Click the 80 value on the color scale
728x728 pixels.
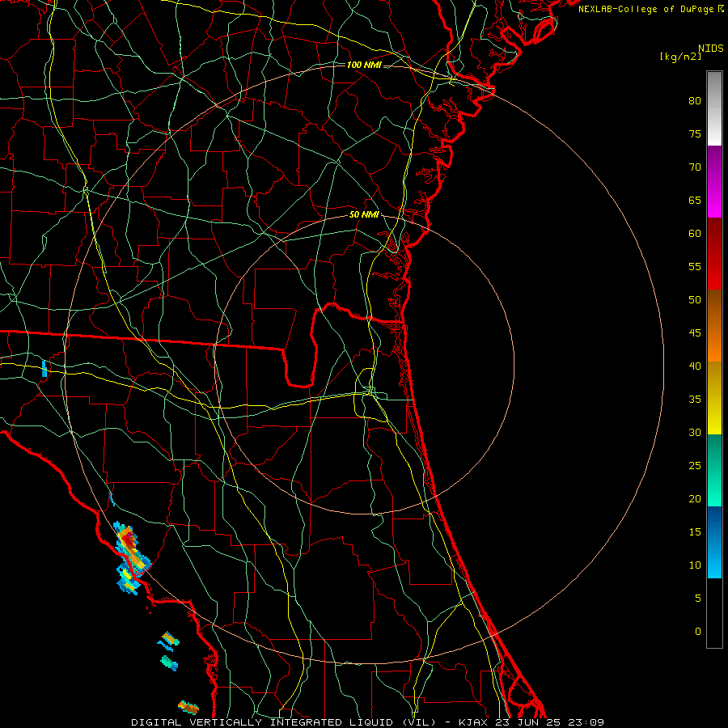click(x=695, y=101)
